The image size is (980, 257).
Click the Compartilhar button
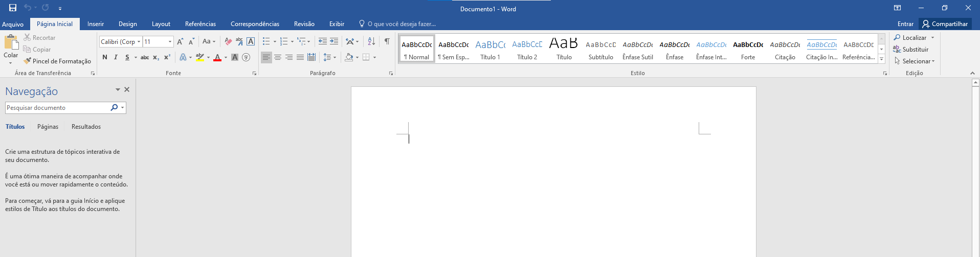pos(945,24)
